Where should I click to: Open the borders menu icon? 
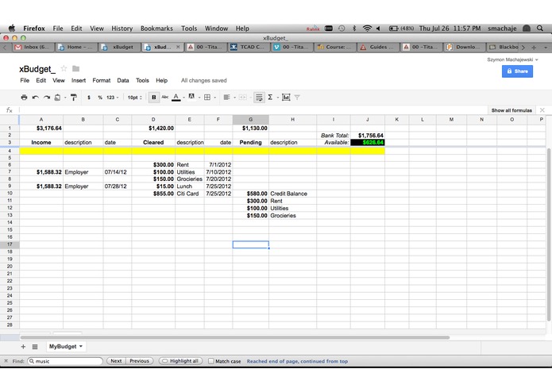(207, 98)
